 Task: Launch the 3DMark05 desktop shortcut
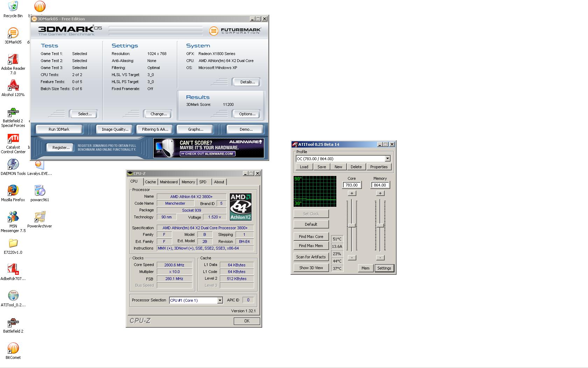click(13, 35)
